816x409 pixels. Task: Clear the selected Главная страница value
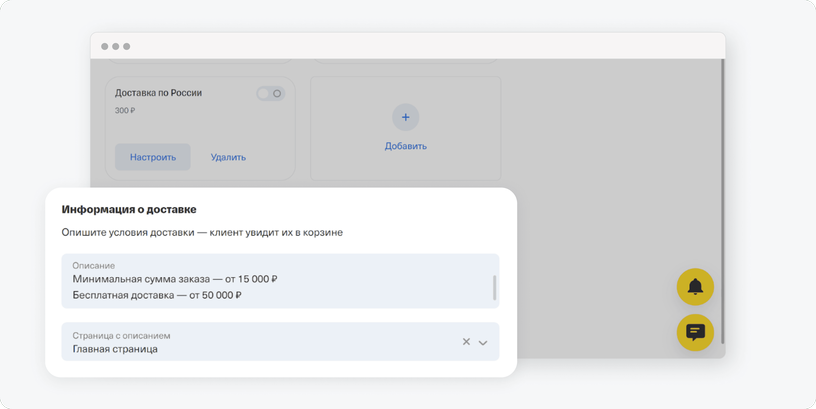466,341
